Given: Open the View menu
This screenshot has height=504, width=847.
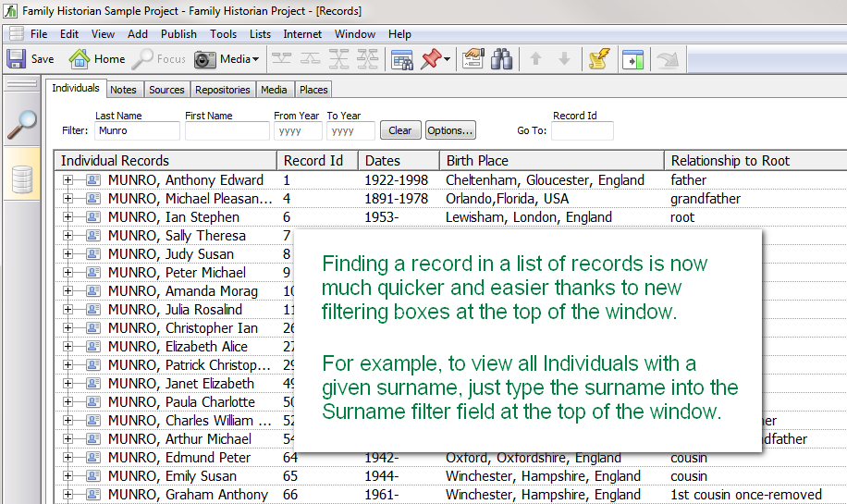Looking at the screenshot, I should tap(103, 34).
